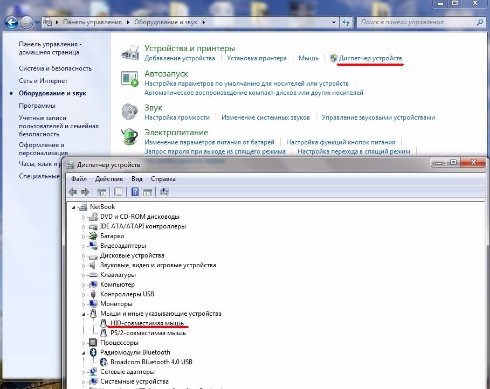Click Добавление устройства link
This screenshot has width=490, height=389.
coord(180,58)
